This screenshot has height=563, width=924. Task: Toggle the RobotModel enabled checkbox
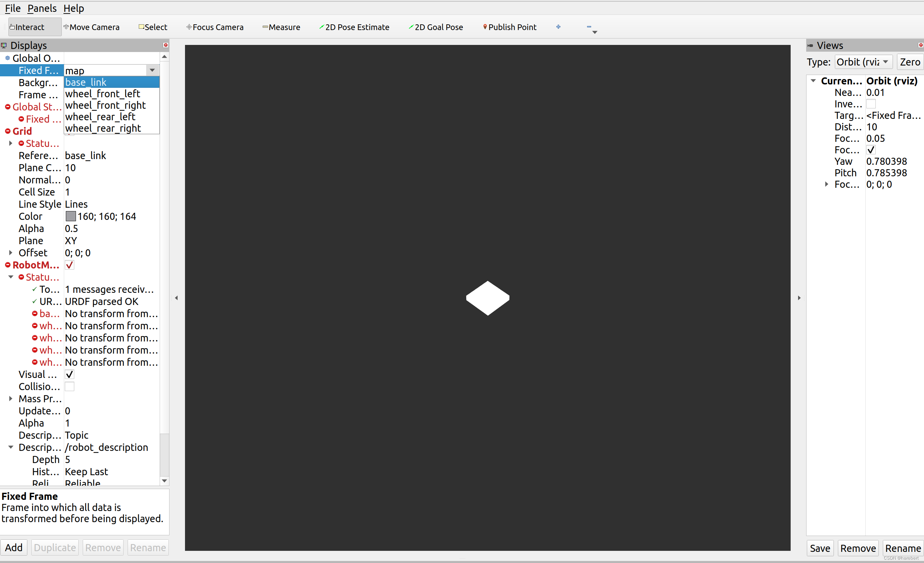69,265
